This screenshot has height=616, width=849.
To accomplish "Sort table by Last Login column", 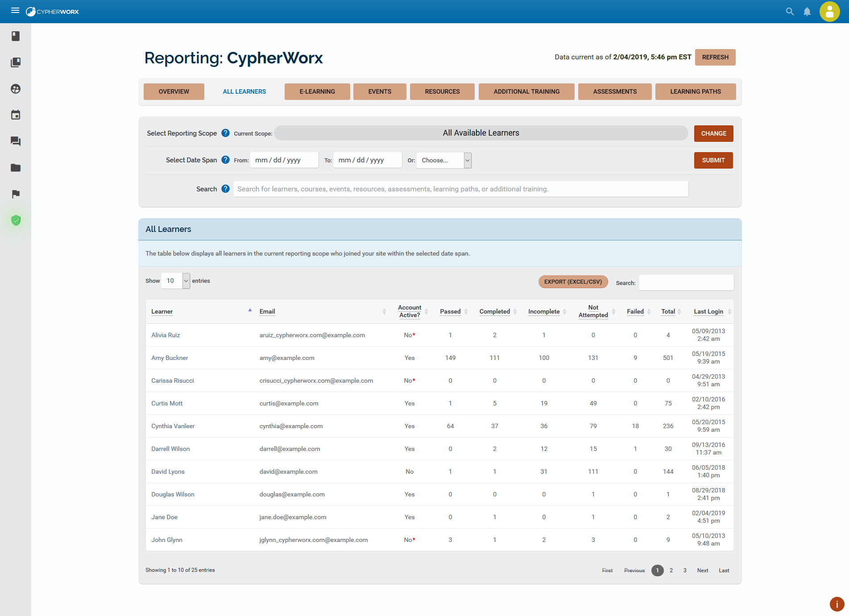I will [x=708, y=311].
